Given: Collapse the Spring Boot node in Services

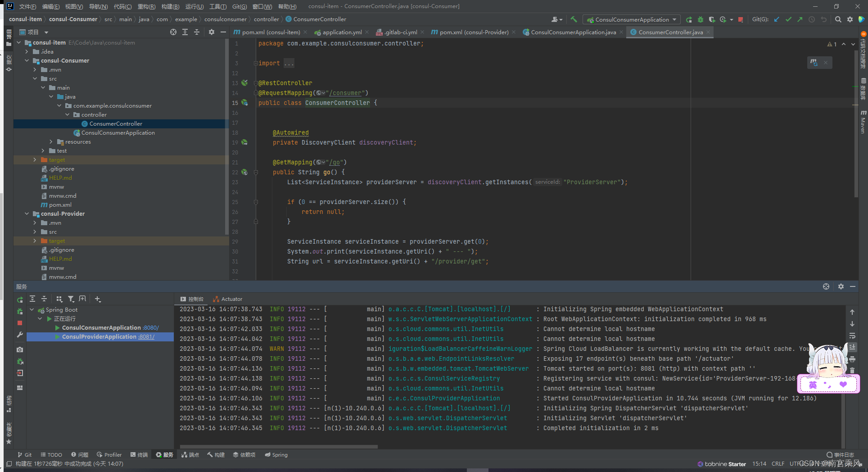Looking at the screenshot, I should point(32,310).
